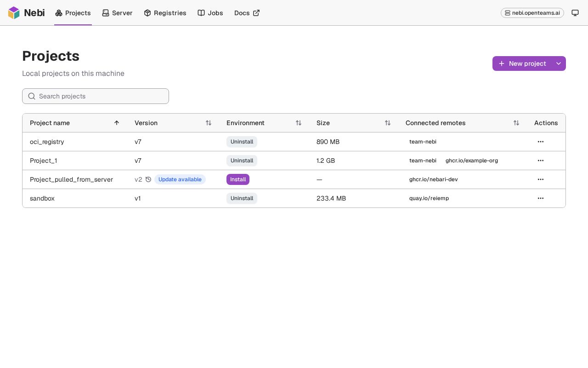Open the Jobs tab
This screenshot has height=368, width=588.
click(210, 13)
